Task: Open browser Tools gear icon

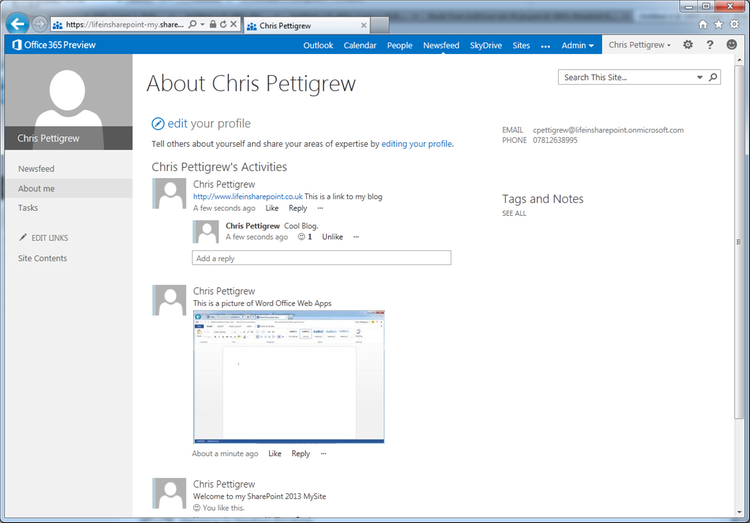Action: pos(734,24)
